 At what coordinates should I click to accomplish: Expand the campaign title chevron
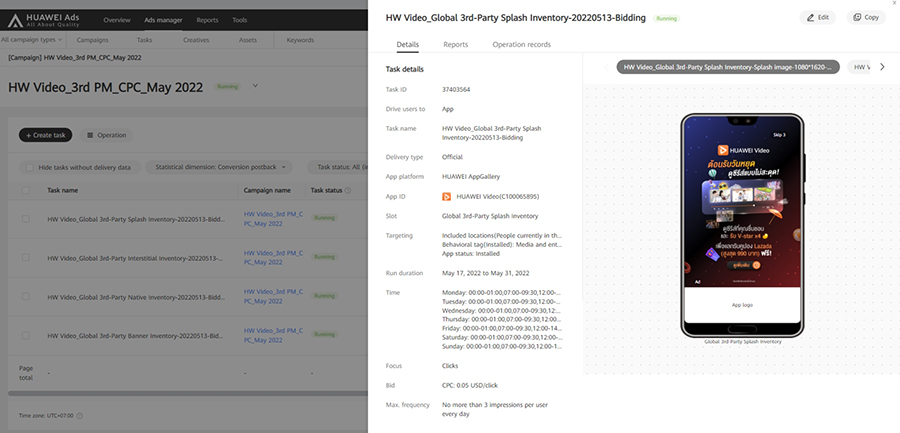click(x=255, y=86)
